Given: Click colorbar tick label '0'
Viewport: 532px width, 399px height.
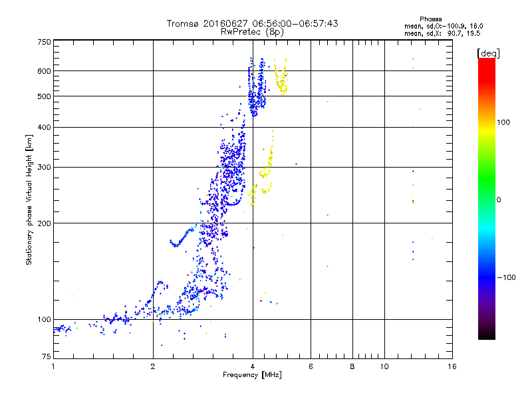Looking at the screenshot, I should pyautogui.click(x=499, y=200).
